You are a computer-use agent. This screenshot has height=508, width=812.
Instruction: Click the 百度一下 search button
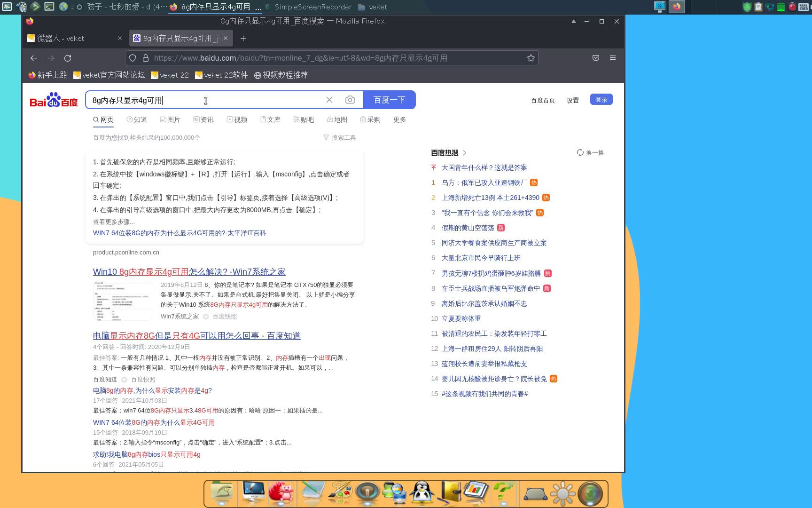click(x=390, y=100)
